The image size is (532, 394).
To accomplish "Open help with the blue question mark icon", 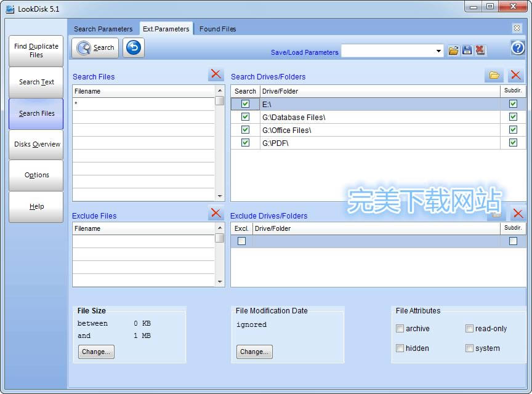I will coord(518,48).
